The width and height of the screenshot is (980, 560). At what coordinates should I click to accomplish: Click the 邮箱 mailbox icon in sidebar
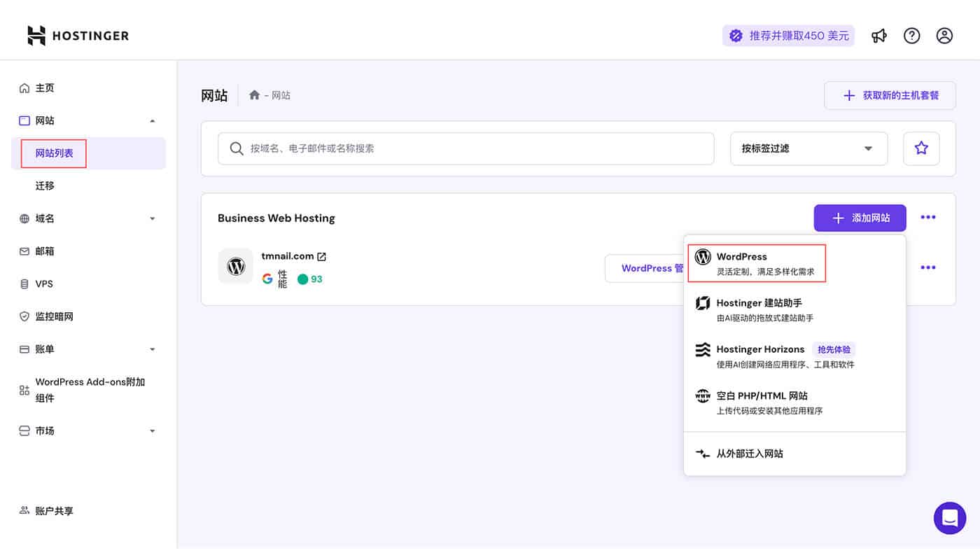(x=25, y=251)
